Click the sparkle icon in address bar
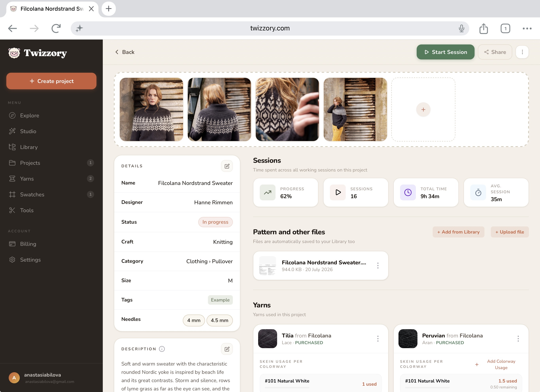This screenshot has height=392, width=540. point(79,29)
